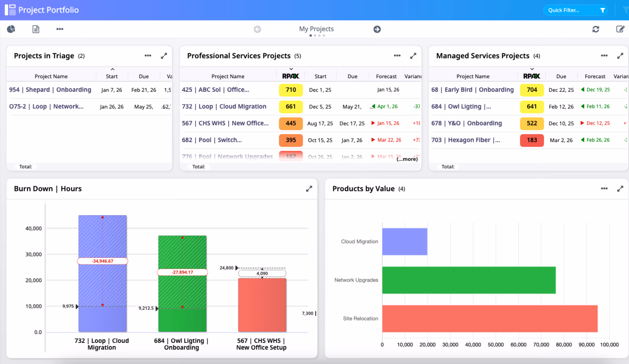Screen dimensions: 629x364
Task: Open project O75-2 | Loop | Network
Action: [x=46, y=106]
